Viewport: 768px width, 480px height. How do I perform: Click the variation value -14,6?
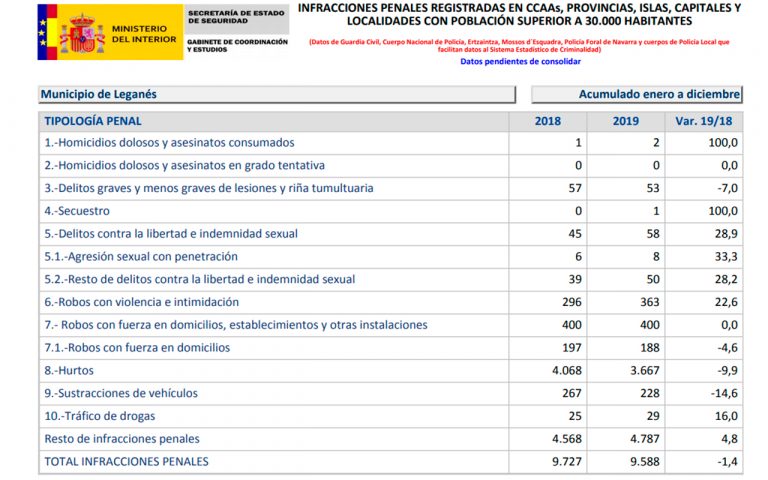point(724,393)
